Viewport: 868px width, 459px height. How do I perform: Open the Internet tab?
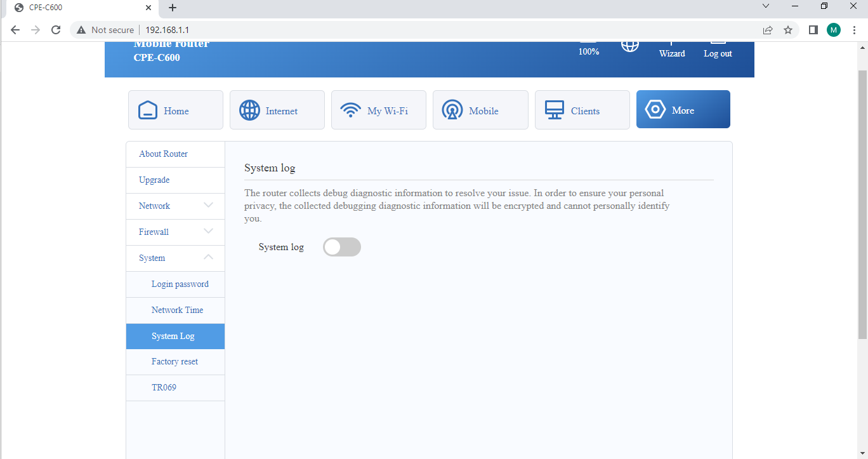tap(277, 110)
